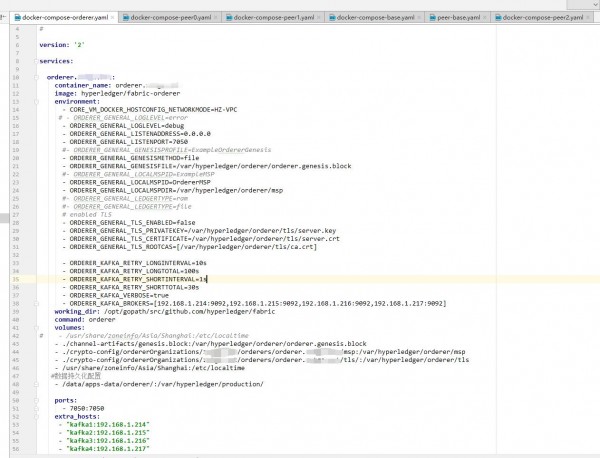Switch to the docker-compose-base.yaml tab
The width and height of the screenshot is (600, 458).
pyautogui.click(x=375, y=18)
